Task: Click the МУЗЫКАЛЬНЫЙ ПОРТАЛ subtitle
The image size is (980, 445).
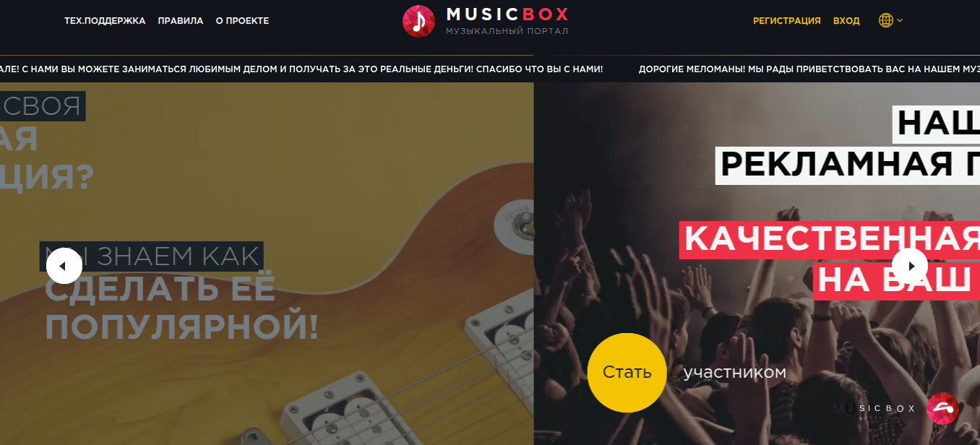Action: tap(507, 31)
